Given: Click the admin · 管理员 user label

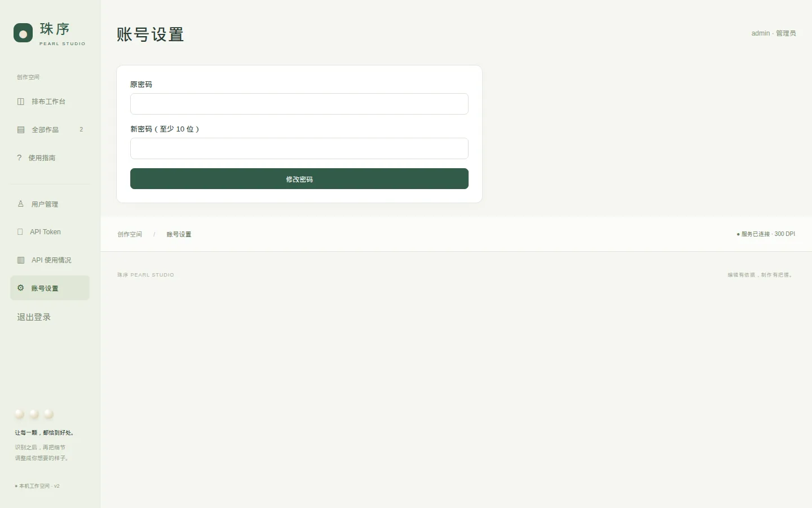Looking at the screenshot, I should [774, 33].
